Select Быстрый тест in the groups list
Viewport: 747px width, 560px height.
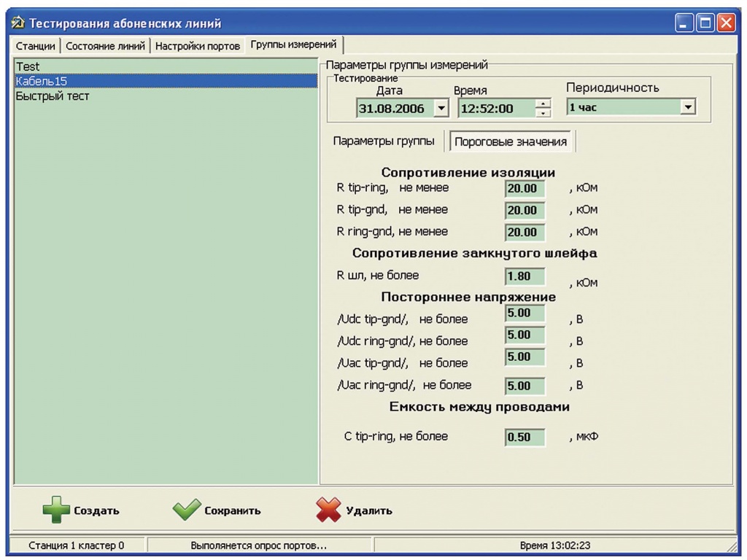coord(53,96)
